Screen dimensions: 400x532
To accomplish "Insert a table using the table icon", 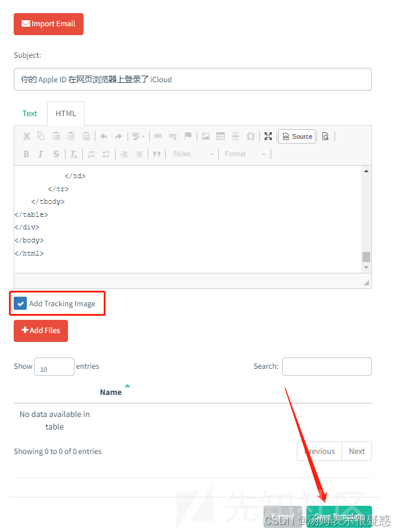I will coord(221,136).
